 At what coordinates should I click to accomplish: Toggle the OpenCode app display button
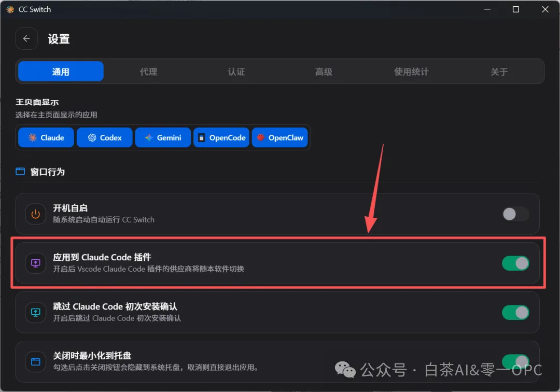pos(221,137)
